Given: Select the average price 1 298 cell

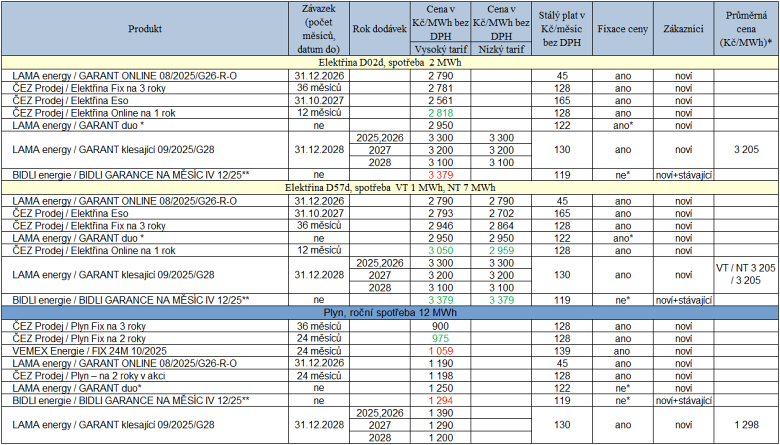Looking at the screenshot, I should click(x=745, y=425).
